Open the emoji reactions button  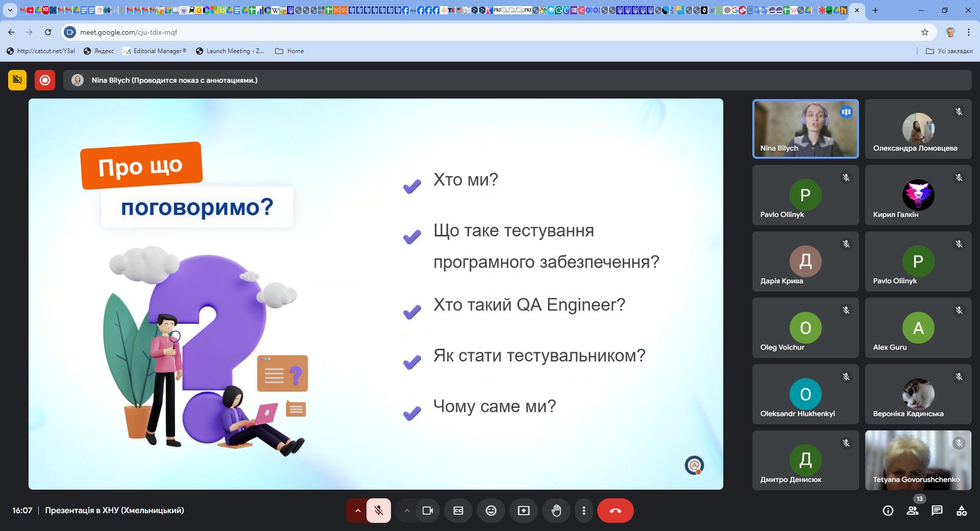(491, 511)
